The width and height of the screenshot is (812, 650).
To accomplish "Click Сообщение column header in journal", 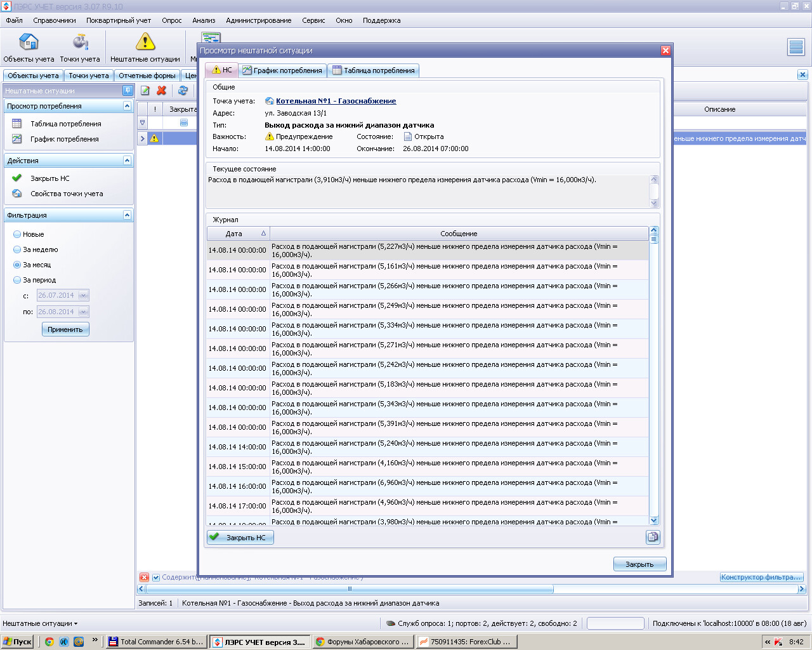I will (459, 234).
